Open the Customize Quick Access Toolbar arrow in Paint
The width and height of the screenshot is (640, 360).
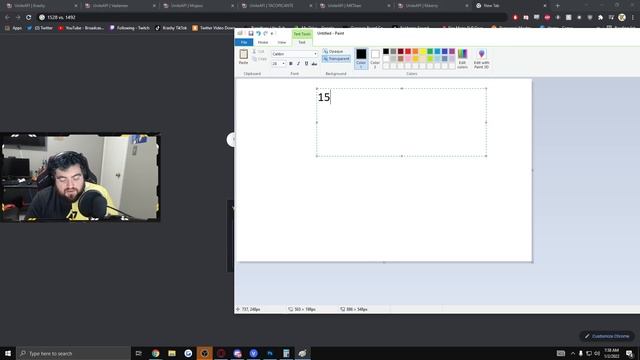pos(272,33)
